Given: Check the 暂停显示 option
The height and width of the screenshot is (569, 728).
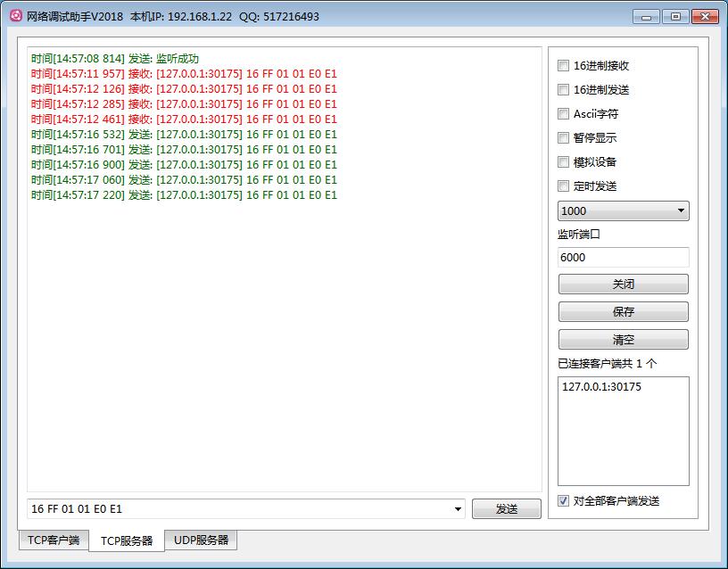Looking at the screenshot, I should (x=563, y=137).
